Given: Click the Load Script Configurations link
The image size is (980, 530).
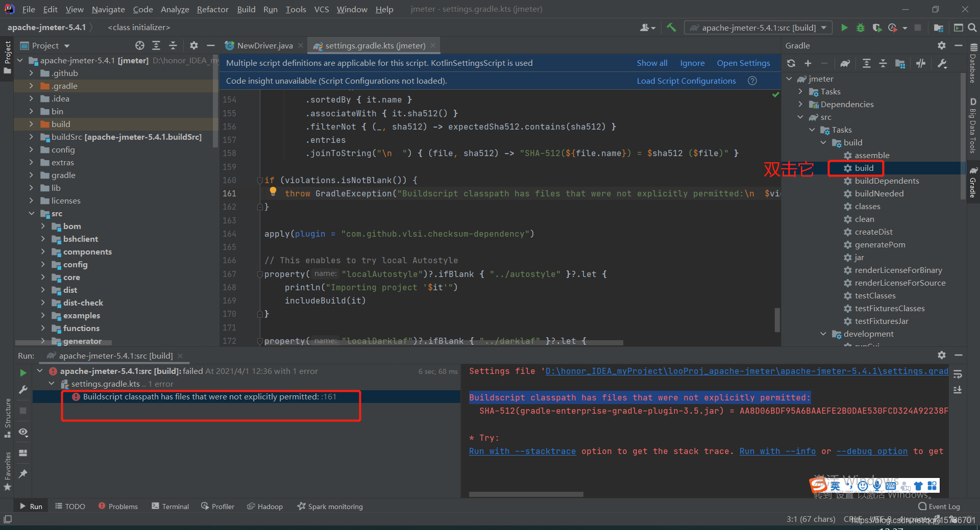Looking at the screenshot, I should coord(686,81).
